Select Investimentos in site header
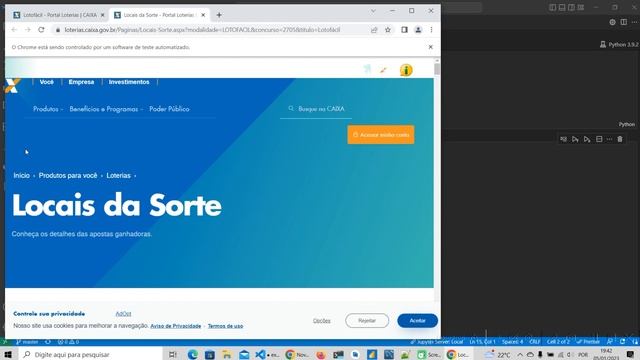The height and width of the screenshot is (360, 640). [129, 82]
